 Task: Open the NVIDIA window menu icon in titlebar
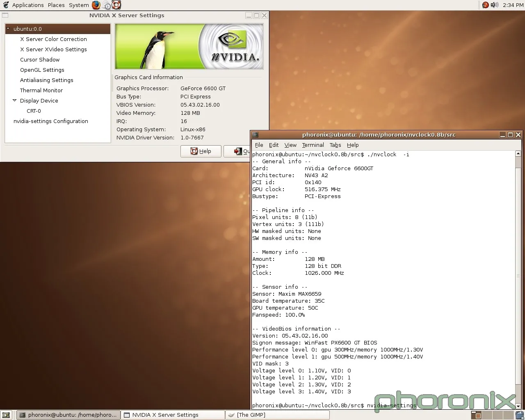[5, 15]
